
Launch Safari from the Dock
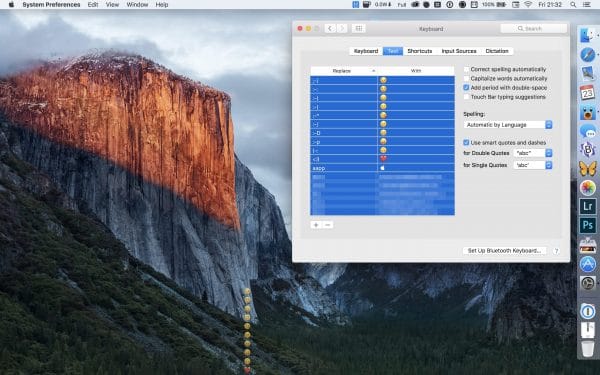pos(587,55)
